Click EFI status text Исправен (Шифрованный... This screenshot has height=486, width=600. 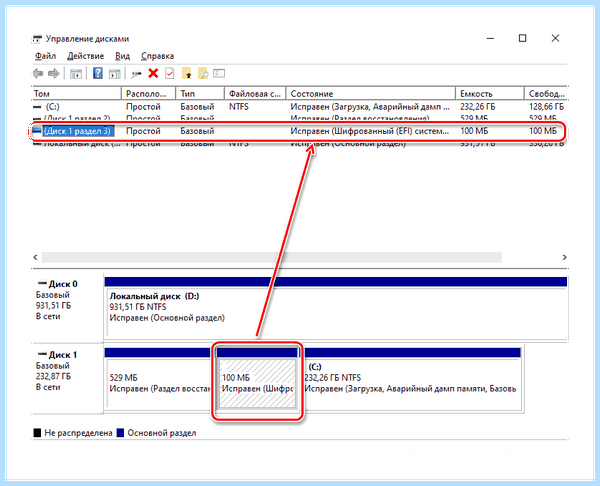point(369,131)
